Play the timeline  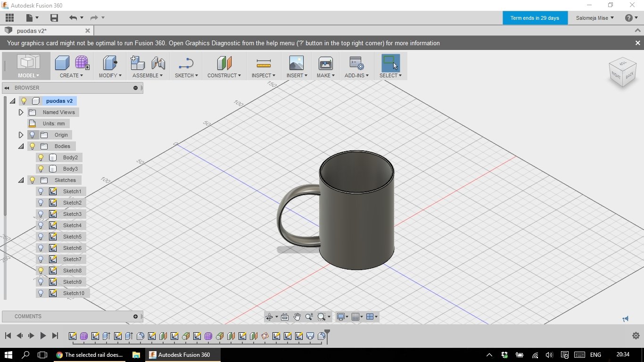tap(43, 336)
